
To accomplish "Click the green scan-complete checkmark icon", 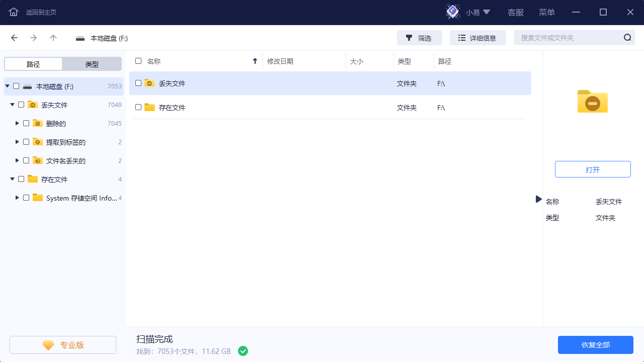I will point(243,351).
